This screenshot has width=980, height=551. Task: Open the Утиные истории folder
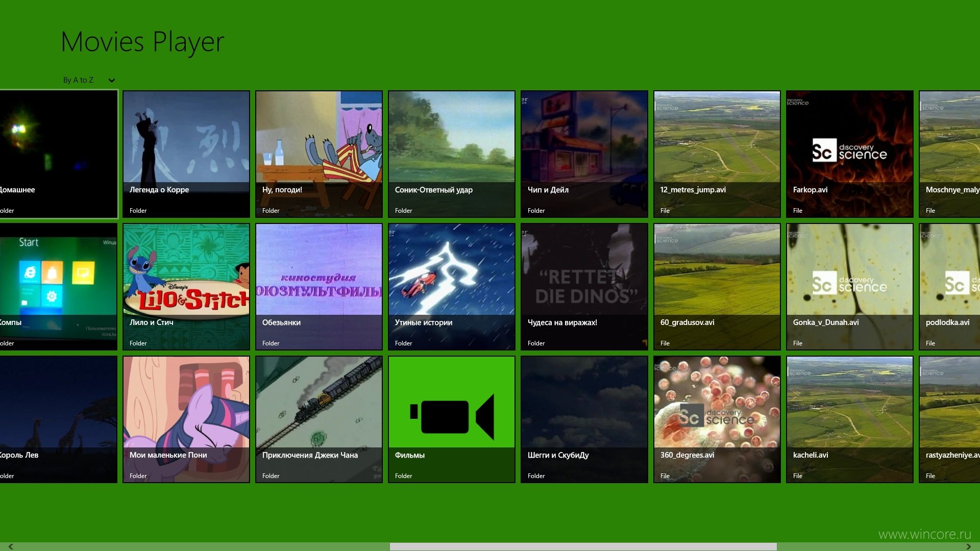[452, 287]
